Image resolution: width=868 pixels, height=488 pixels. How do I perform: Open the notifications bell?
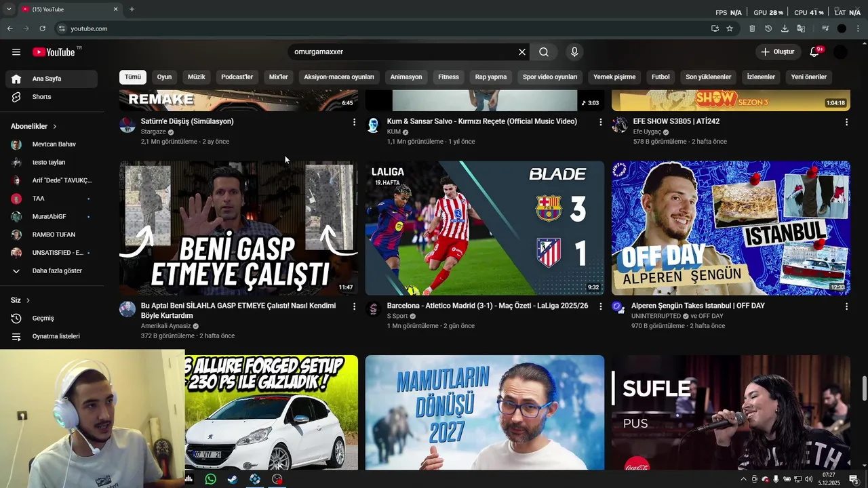tap(815, 52)
